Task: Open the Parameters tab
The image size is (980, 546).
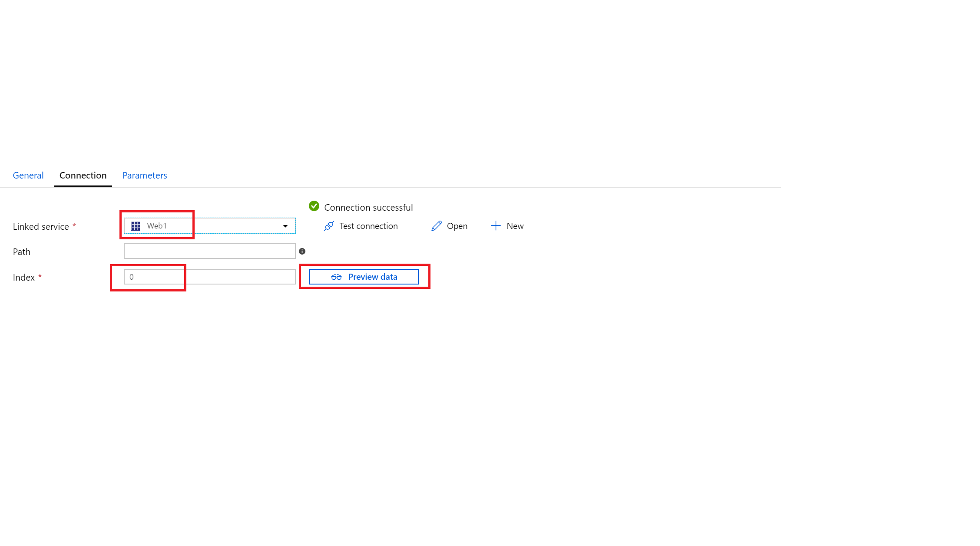Action: tap(145, 175)
